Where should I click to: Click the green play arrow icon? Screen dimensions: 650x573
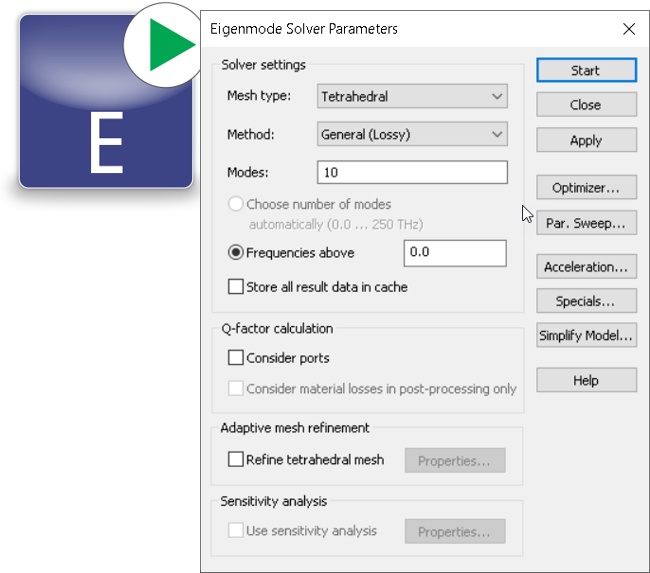click(x=167, y=46)
